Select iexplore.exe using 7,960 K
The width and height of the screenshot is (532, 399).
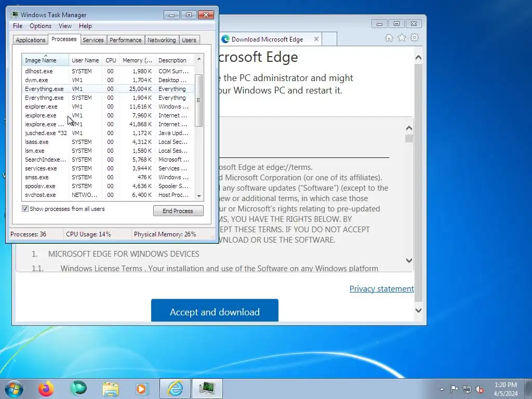109,115
